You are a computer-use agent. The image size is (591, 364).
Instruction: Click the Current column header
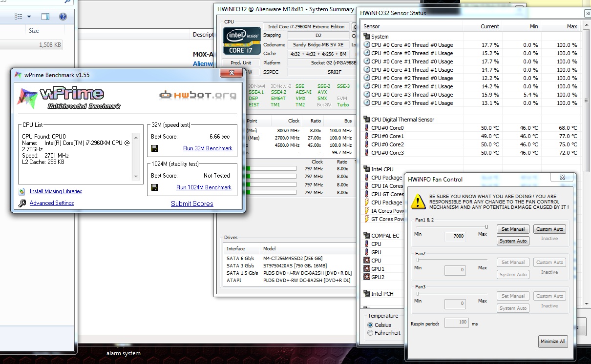[483, 26]
